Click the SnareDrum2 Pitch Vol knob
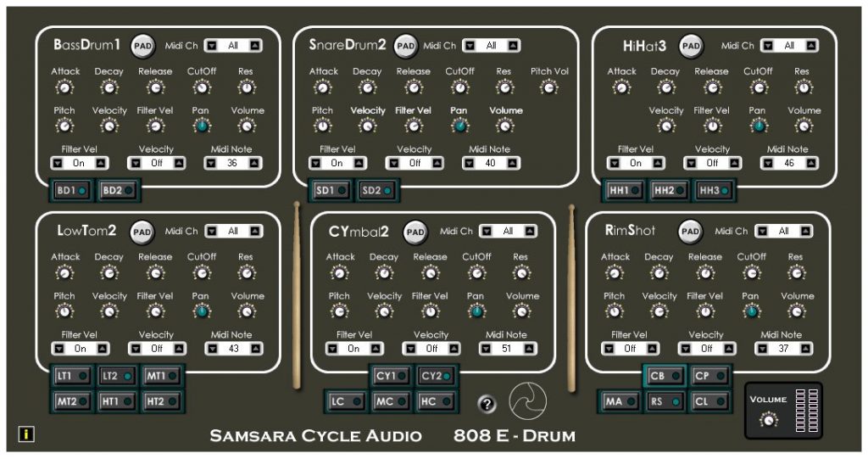This screenshot has height=459, width=868. pyautogui.click(x=548, y=87)
